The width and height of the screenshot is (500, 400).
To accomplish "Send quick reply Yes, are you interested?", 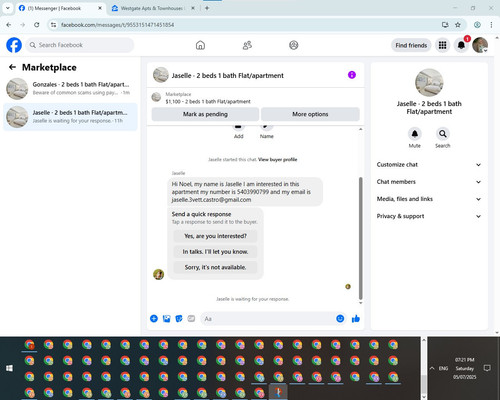I will click(215, 236).
